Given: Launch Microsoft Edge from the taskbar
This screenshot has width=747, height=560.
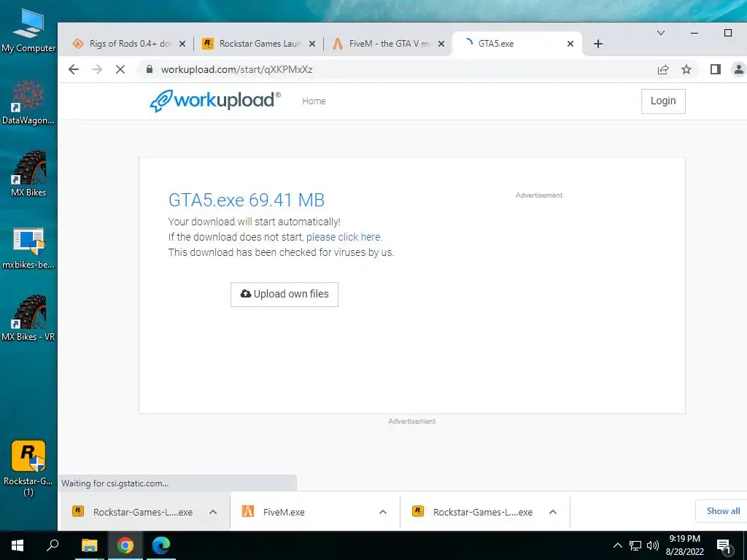Looking at the screenshot, I should (x=161, y=545).
